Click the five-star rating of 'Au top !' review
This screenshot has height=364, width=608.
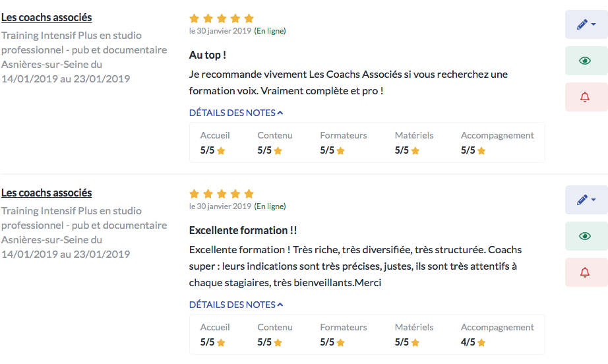(x=222, y=18)
